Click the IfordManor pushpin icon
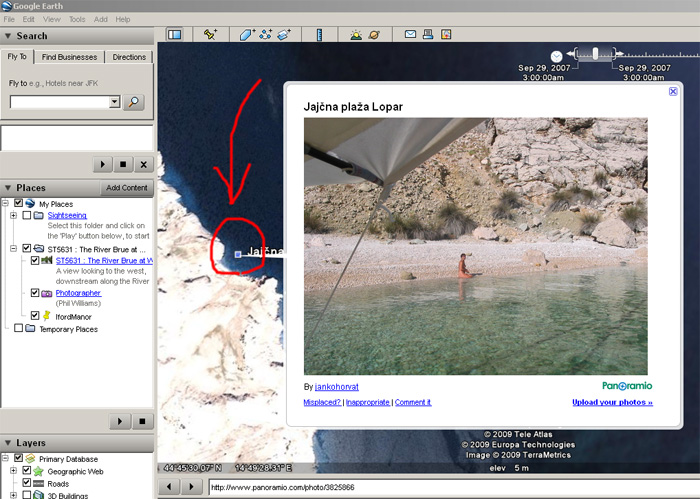Screen dimensions: 700x499 [46, 316]
